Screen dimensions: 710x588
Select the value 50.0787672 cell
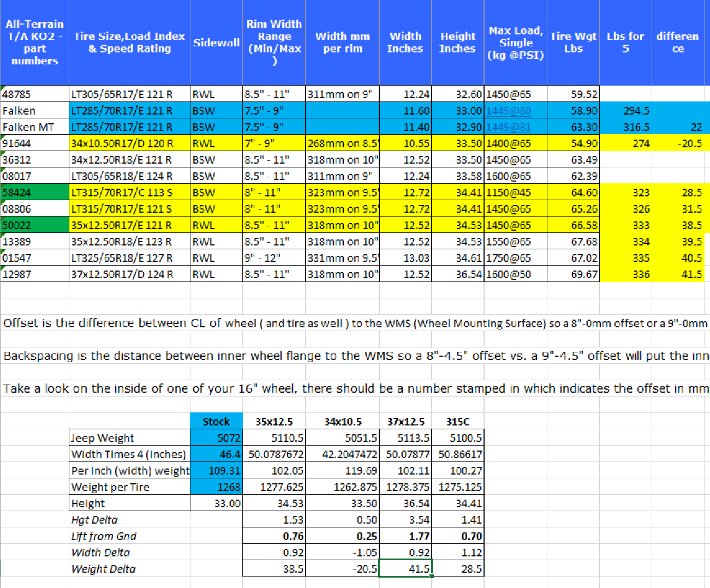click(274, 454)
